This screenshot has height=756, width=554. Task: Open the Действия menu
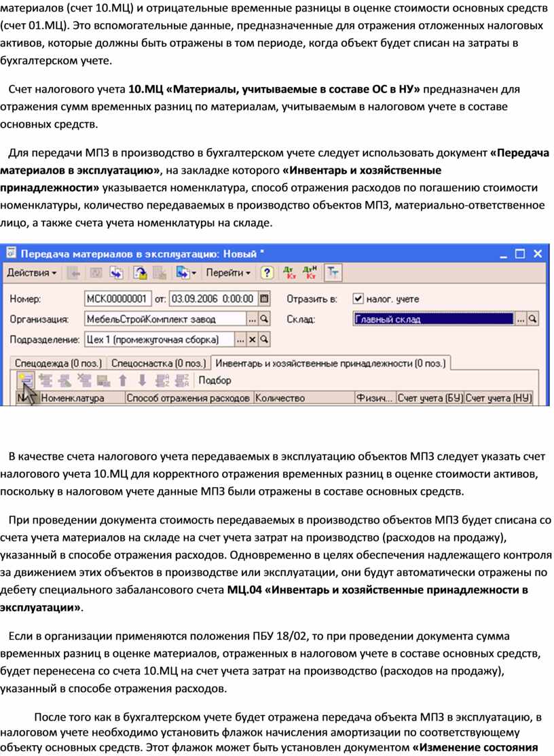click(31, 273)
